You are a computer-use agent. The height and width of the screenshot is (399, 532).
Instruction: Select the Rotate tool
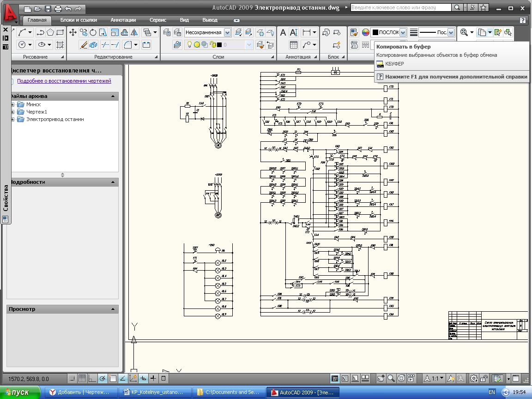[93, 33]
